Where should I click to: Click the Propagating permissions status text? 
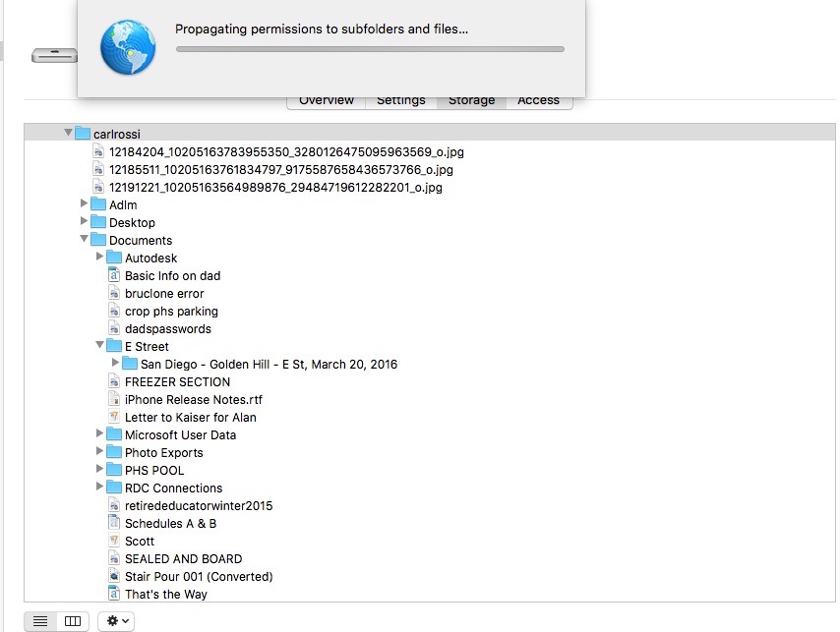[322, 29]
